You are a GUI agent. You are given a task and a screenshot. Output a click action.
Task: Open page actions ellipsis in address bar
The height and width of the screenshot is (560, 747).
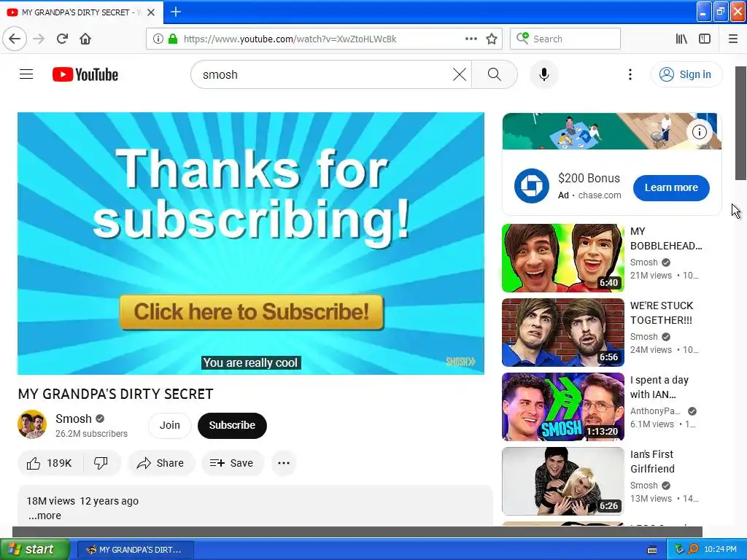(471, 39)
